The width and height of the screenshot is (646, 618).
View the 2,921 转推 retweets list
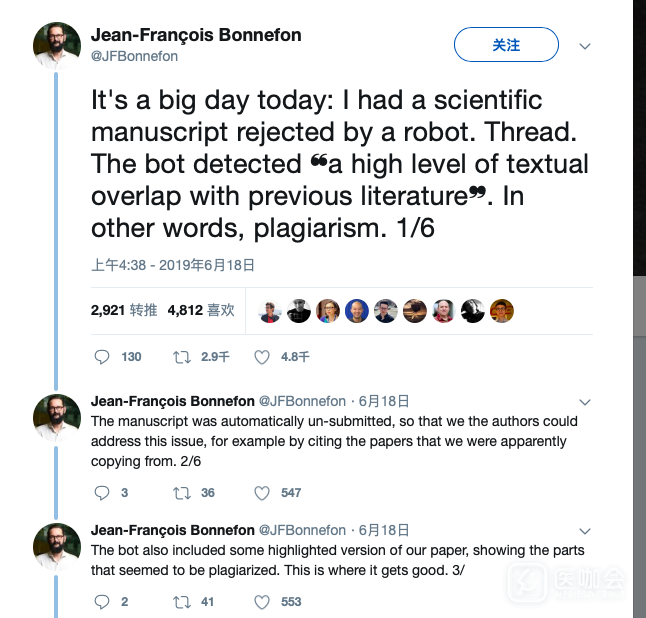click(x=124, y=310)
